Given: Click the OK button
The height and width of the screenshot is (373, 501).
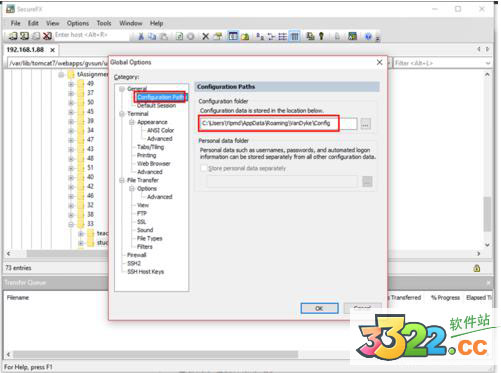Looking at the screenshot, I should 319,308.
